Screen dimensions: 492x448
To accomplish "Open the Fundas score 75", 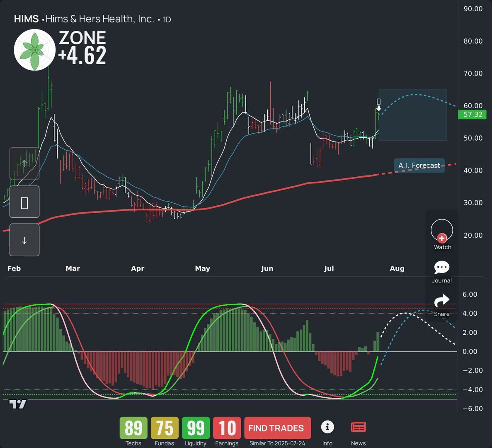I will click(165, 428).
